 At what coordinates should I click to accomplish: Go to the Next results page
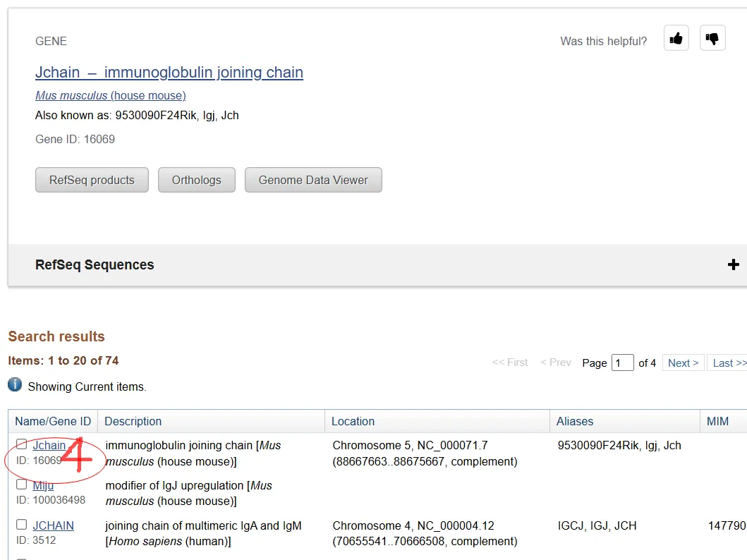point(683,363)
